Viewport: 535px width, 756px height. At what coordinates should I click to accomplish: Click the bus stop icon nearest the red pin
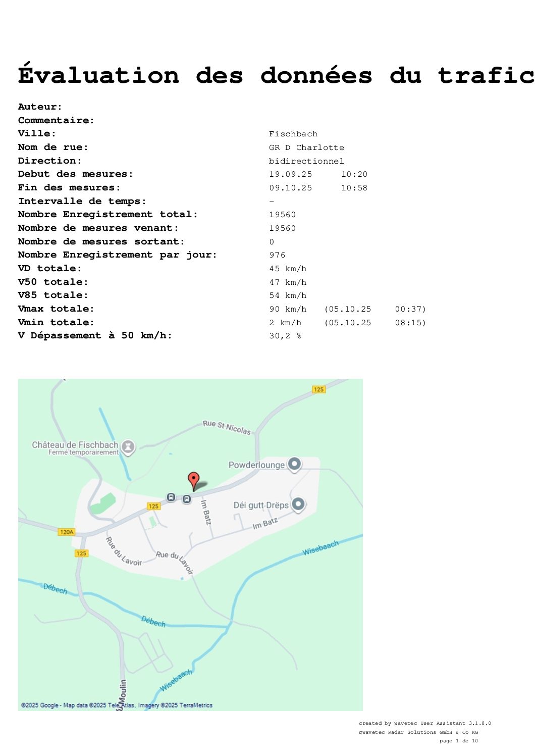[x=187, y=499]
